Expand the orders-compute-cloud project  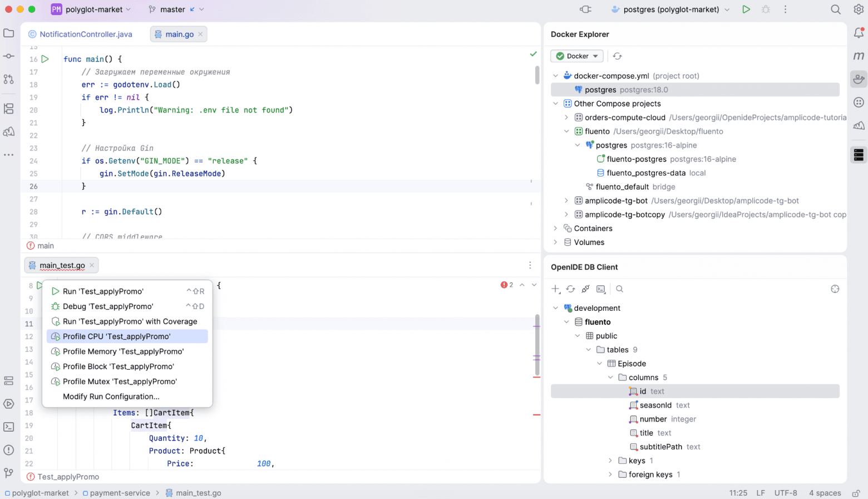click(566, 118)
